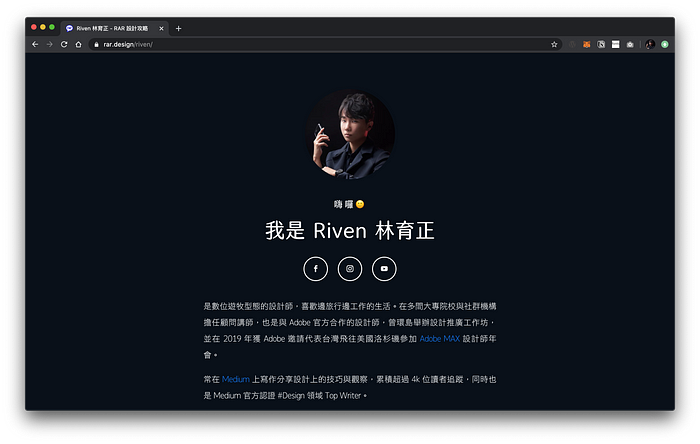Open the MetaMask fox extension
The width and height of the screenshot is (700, 444).
[587, 44]
